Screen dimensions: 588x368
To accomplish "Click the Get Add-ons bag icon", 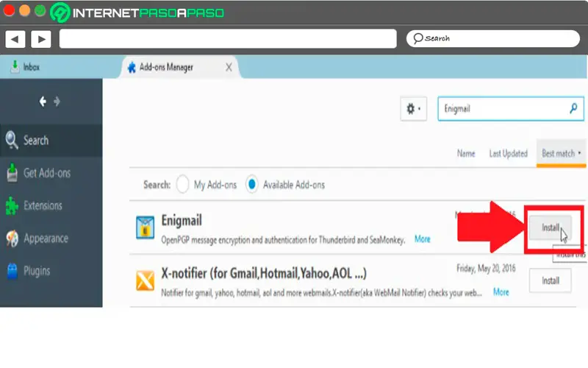I will tap(12, 173).
